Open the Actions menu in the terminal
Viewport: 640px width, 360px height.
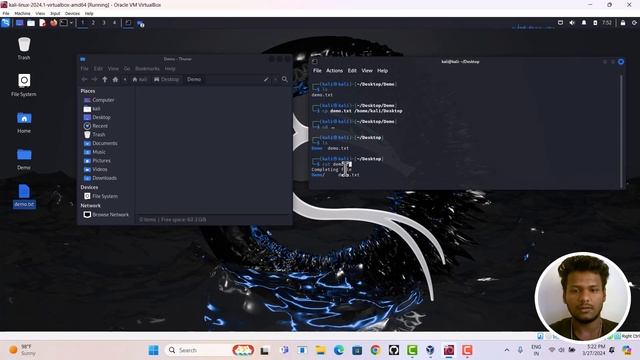tap(334, 71)
